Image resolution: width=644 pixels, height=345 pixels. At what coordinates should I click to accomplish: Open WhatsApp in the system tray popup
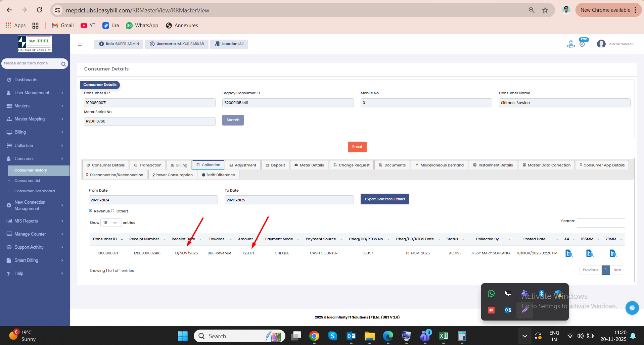[491, 294]
